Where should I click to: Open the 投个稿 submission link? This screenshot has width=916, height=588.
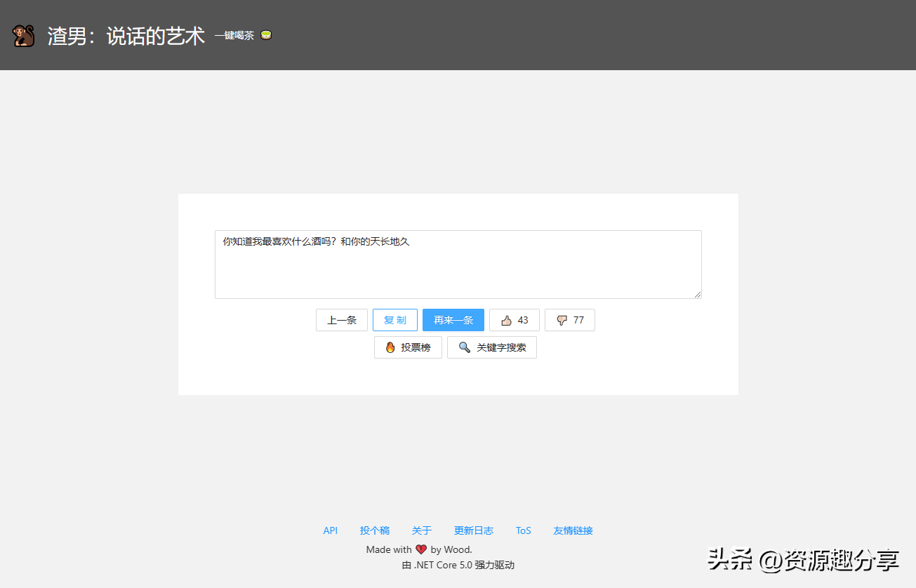(375, 530)
